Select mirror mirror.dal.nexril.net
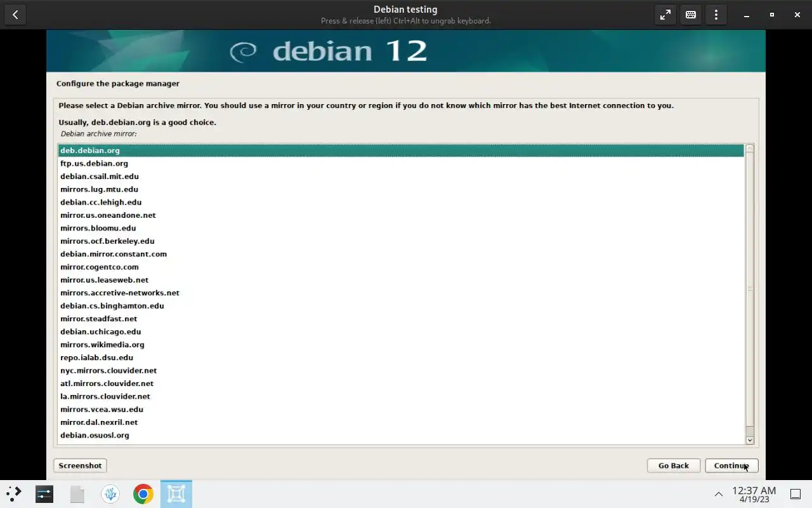Viewport: 812px width, 508px height. pos(400,422)
